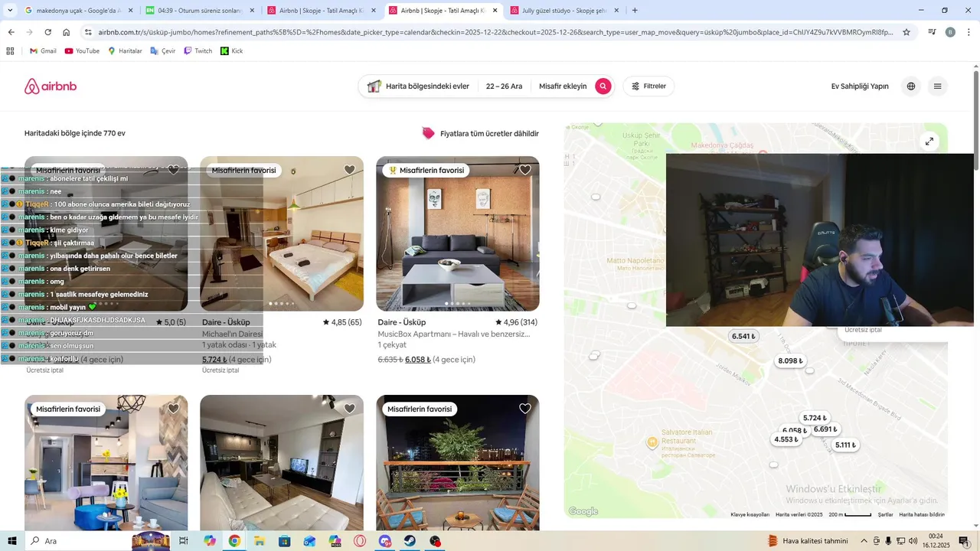Open the Gmail bookmark
980x551 pixels.
tap(43, 51)
